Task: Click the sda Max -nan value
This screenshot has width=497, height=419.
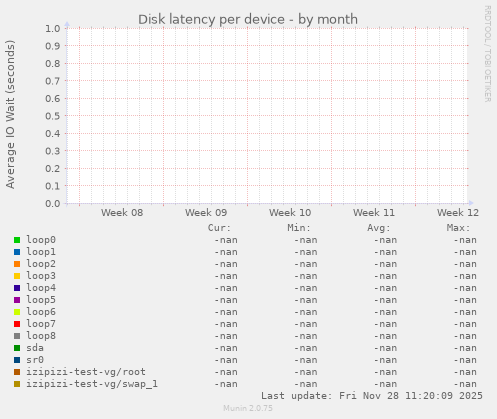Action: [465, 348]
